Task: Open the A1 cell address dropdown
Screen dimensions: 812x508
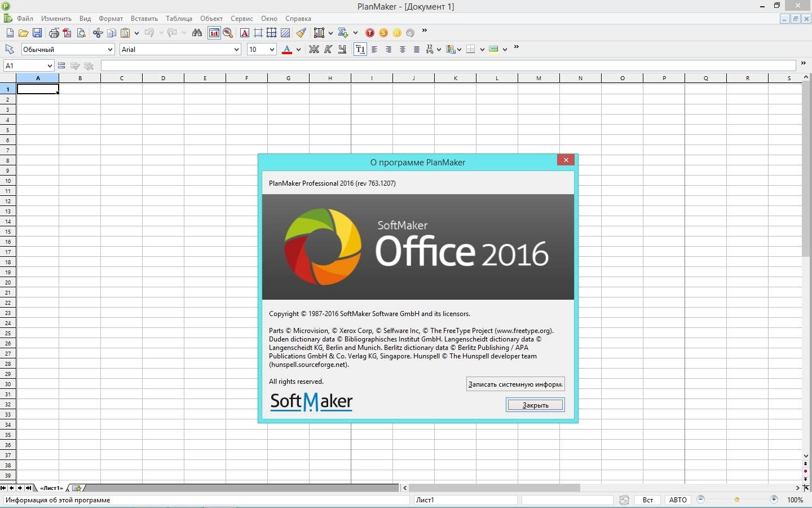Action: point(50,66)
